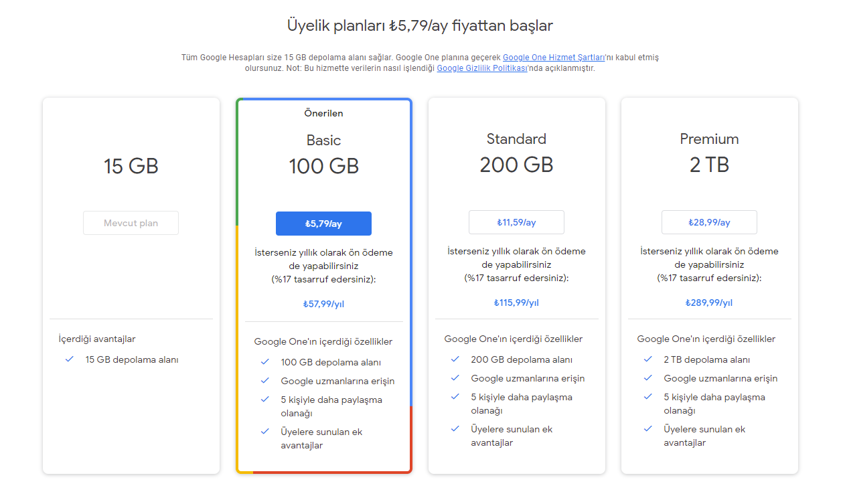This screenshot has height=504, width=841.
Task: Open Google Gizlilik Politikası link
Action: (483, 68)
